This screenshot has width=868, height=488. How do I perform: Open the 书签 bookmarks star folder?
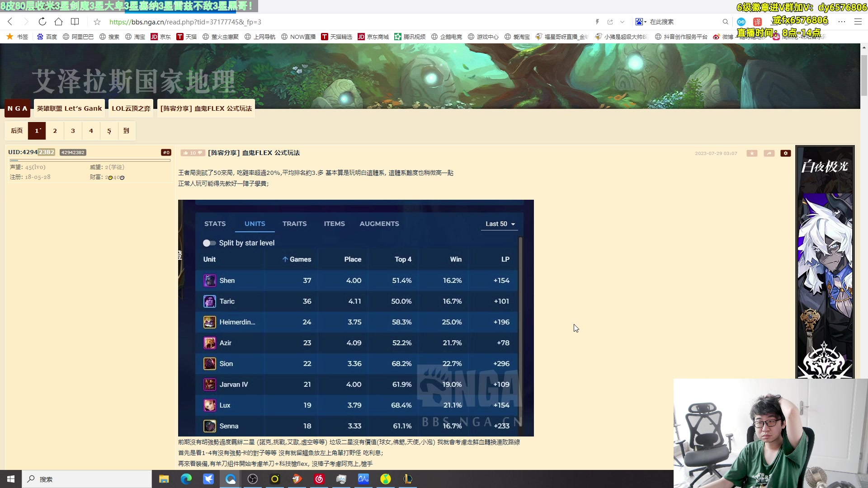point(17,37)
